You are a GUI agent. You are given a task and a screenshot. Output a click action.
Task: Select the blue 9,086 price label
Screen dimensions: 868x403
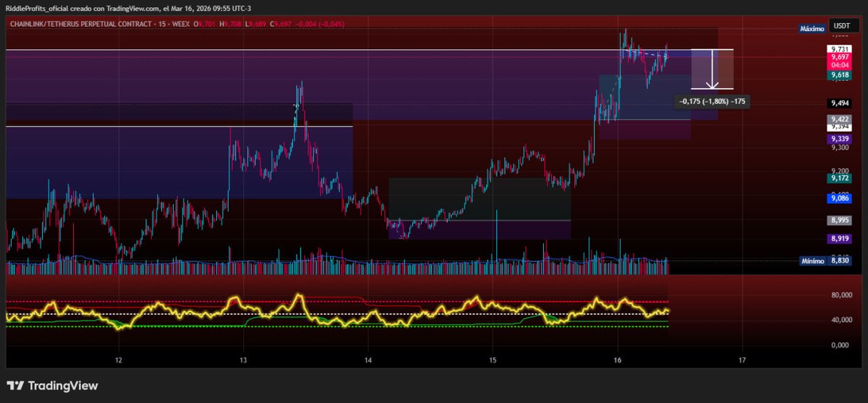840,197
